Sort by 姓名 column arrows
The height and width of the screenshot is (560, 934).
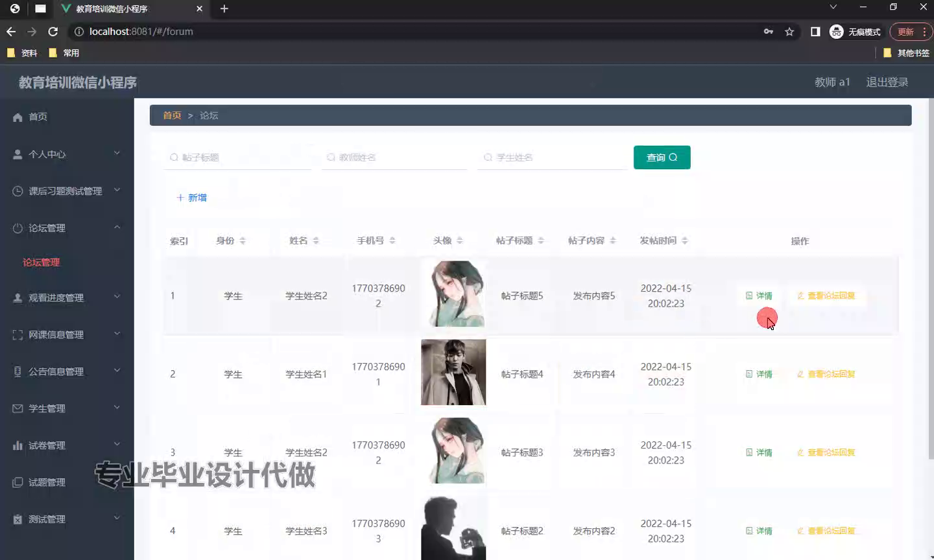tap(316, 240)
